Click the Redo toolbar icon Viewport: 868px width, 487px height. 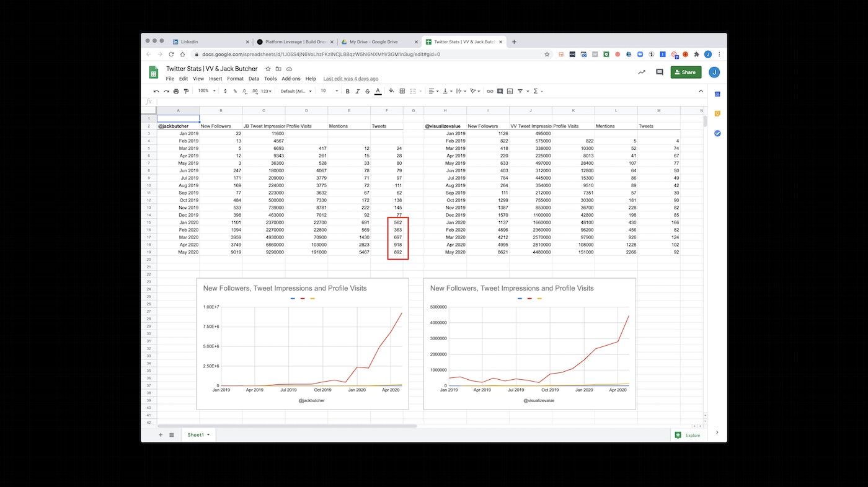pos(166,91)
